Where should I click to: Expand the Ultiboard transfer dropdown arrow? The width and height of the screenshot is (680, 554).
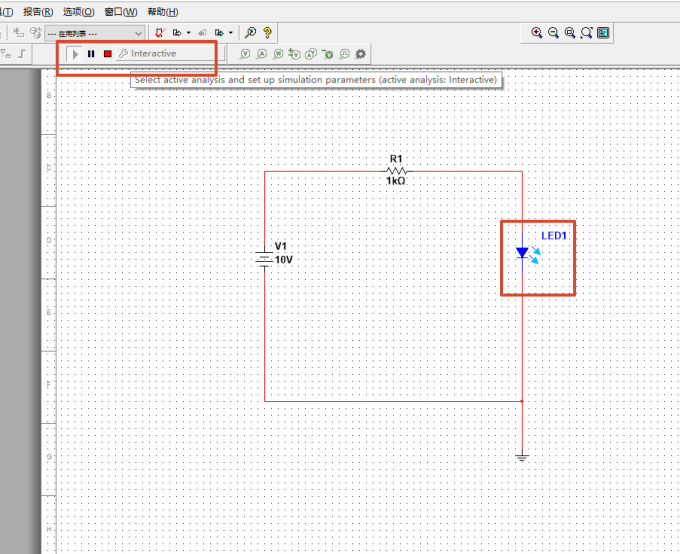tap(189, 33)
